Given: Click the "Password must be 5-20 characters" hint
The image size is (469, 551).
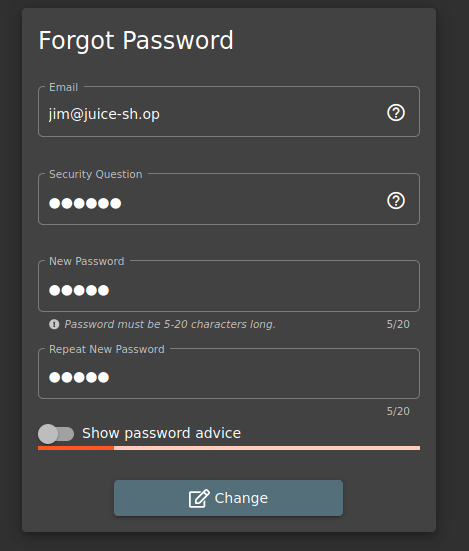Looking at the screenshot, I should 170,324.
